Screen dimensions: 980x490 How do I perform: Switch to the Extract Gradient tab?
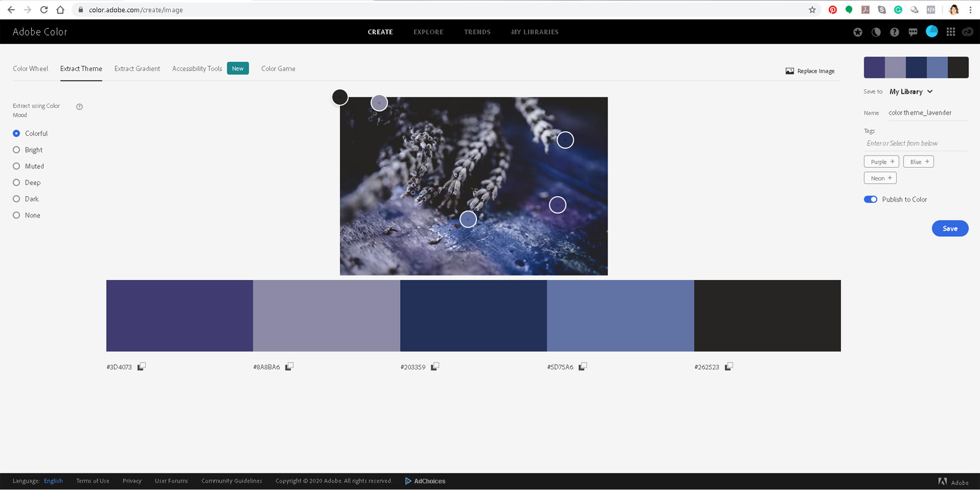(137, 69)
